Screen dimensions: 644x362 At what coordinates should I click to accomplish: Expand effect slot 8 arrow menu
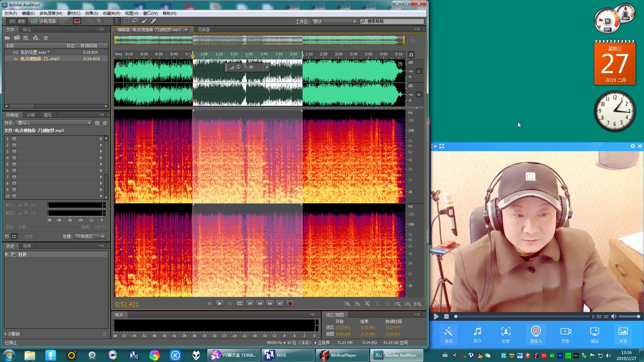(x=101, y=183)
